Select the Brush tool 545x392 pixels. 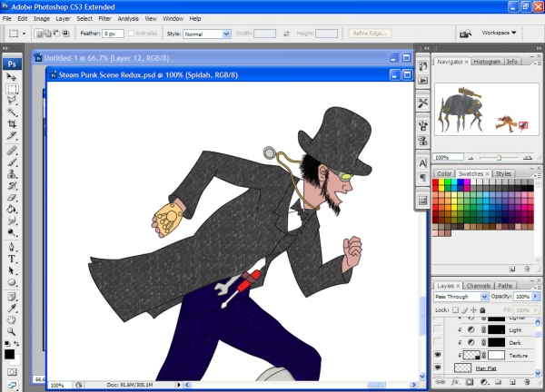click(x=12, y=162)
